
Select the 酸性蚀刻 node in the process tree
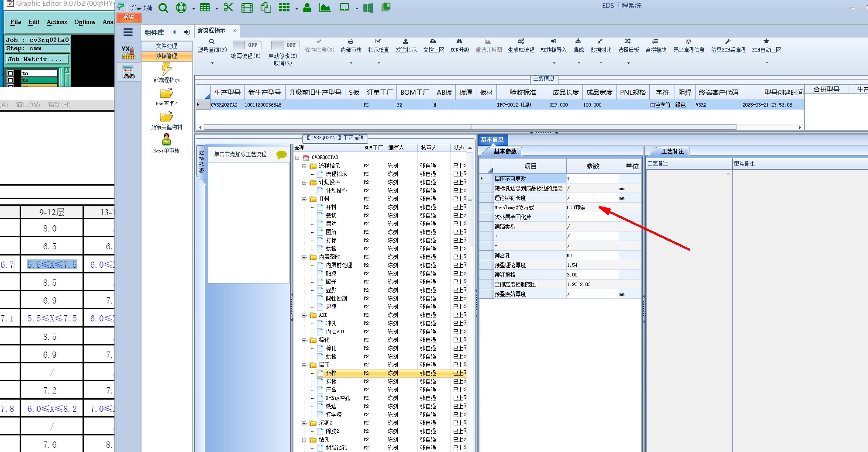pos(336,298)
